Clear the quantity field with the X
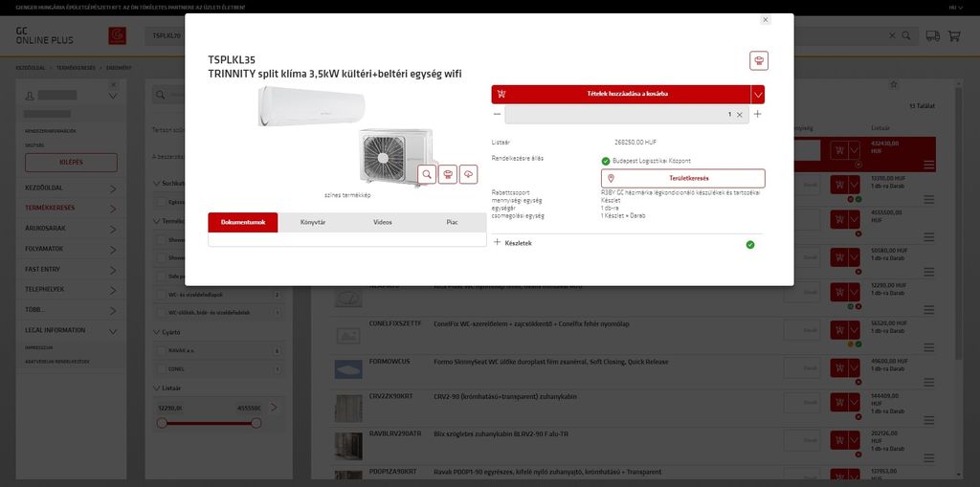This screenshot has height=487, width=980. tap(740, 115)
